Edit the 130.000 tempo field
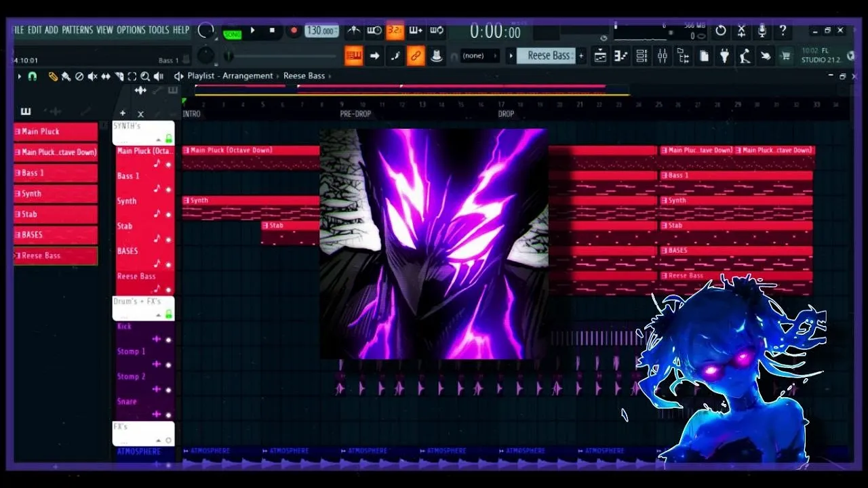The image size is (868, 488). pyautogui.click(x=321, y=30)
